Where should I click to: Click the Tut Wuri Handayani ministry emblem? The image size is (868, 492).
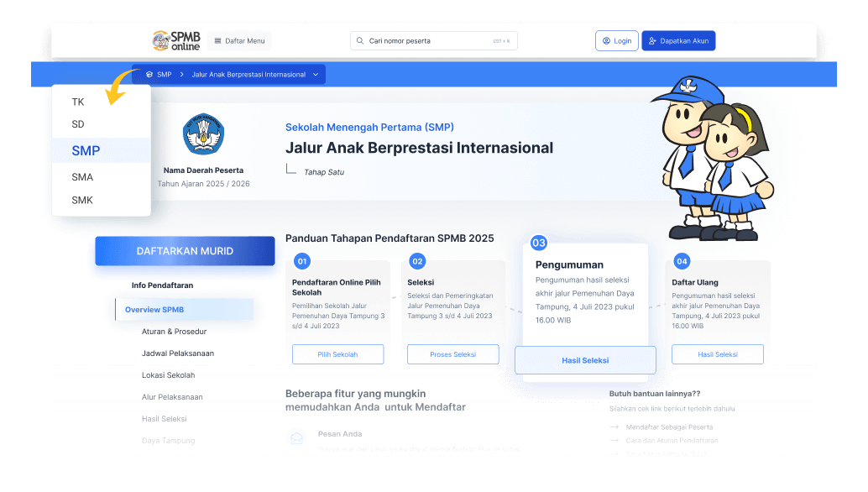click(x=202, y=134)
